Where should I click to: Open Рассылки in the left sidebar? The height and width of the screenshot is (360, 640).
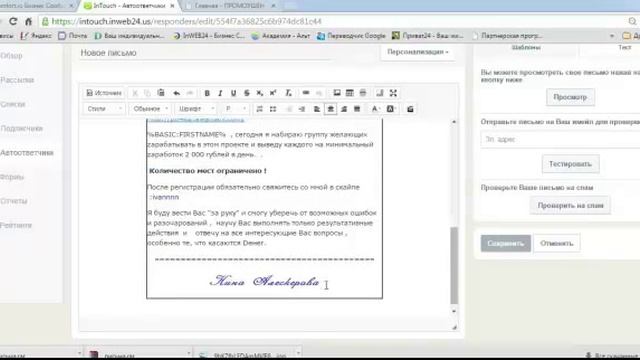pos(17,80)
